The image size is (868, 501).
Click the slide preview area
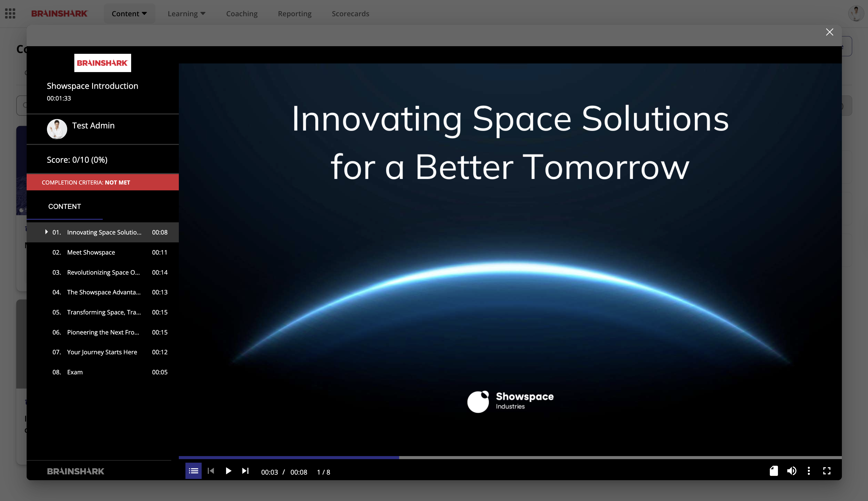click(x=510, y=260)
